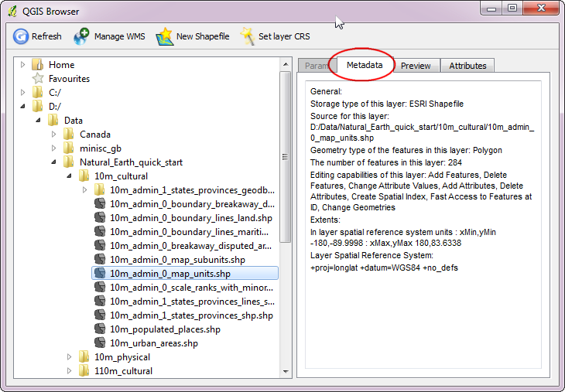Click the Home folder icon
The image size is (565, 392).
(38, 65)
